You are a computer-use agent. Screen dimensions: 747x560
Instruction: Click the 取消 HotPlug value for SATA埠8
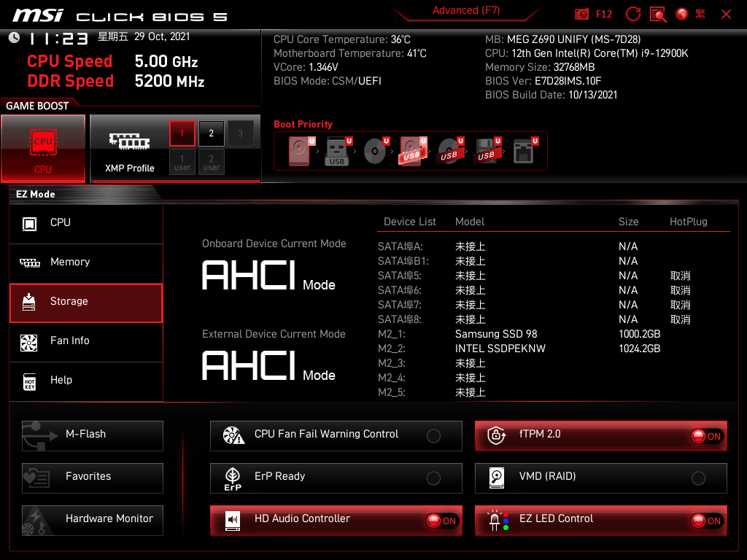tap(680, 319)
